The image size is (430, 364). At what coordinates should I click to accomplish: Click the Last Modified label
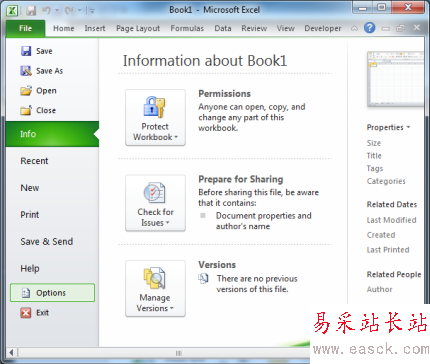click(x=391, y=220)
